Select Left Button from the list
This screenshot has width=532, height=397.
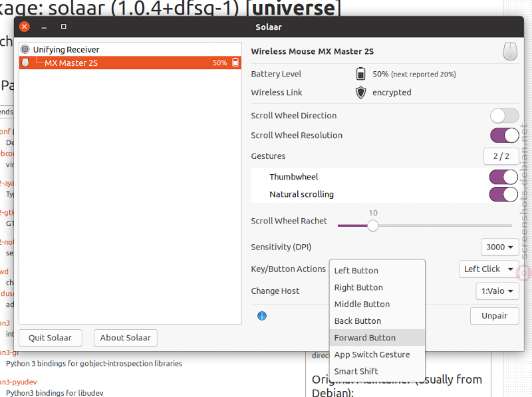(x=377, y=271)
